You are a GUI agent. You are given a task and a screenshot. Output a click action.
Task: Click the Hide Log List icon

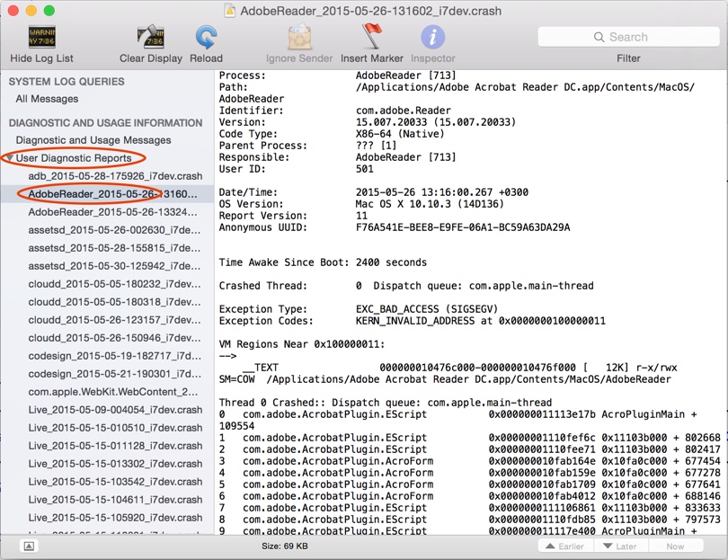pos(41,37)
